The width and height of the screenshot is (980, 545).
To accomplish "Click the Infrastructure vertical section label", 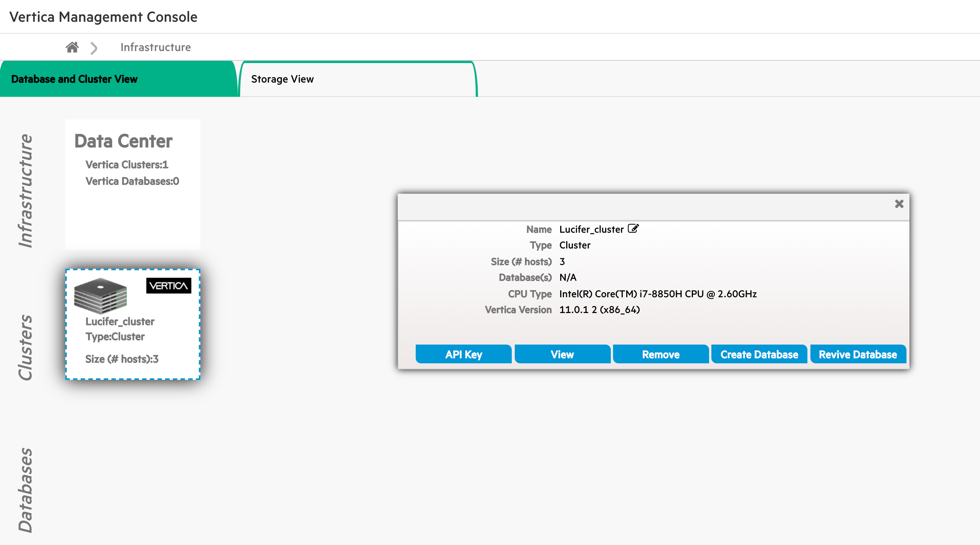I will tap(26, 190).
